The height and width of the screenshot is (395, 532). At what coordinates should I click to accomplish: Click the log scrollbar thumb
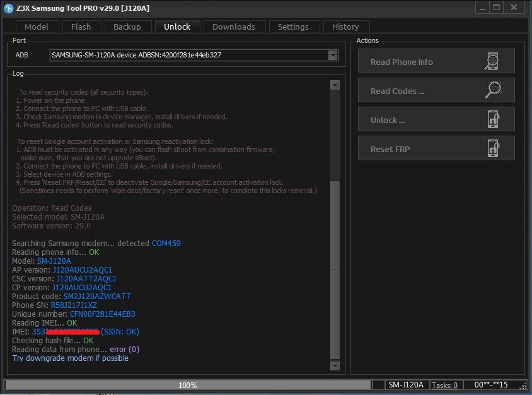335,270
